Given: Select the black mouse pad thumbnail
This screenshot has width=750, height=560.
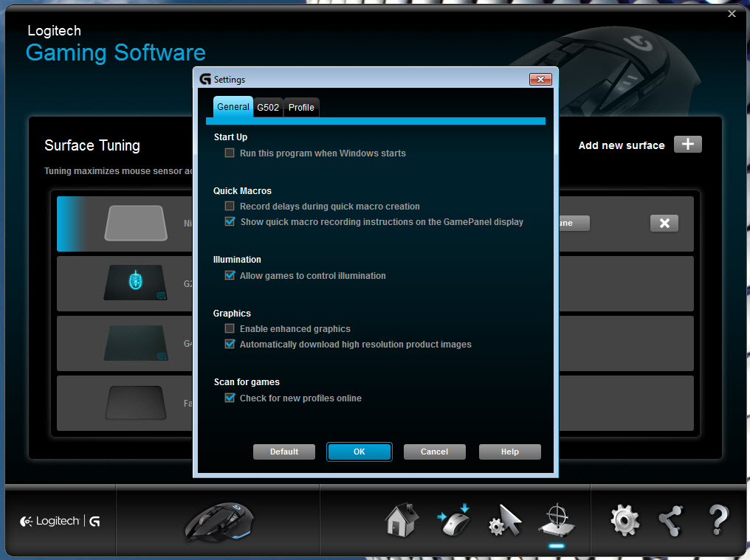Looking at the screenshot, I should pyautogui.click(x=136, y=403).
